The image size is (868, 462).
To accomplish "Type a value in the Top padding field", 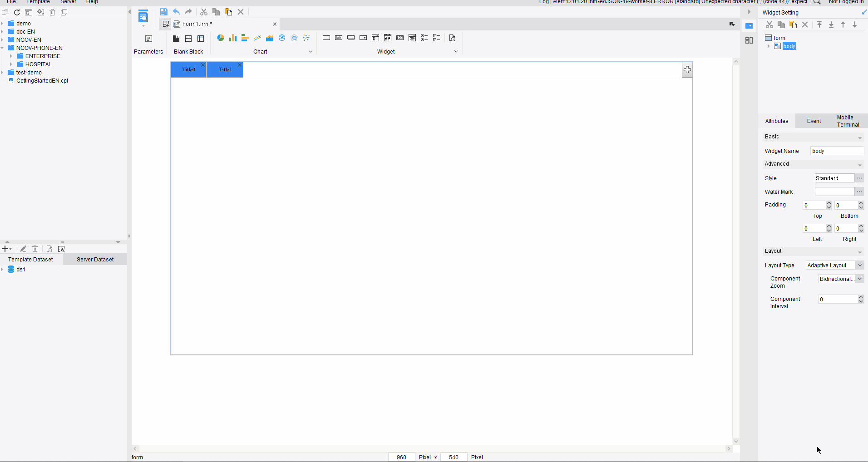I will [x=815, y=205].
